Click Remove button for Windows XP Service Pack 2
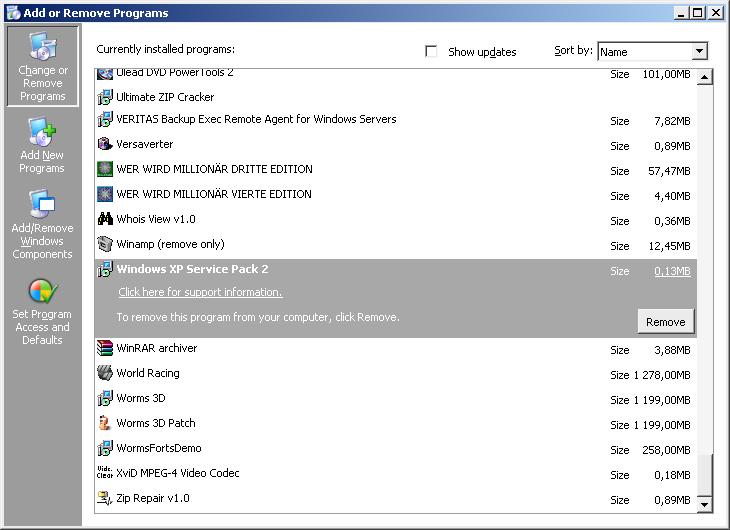This screenshot has height=530, width=730. 665,321
